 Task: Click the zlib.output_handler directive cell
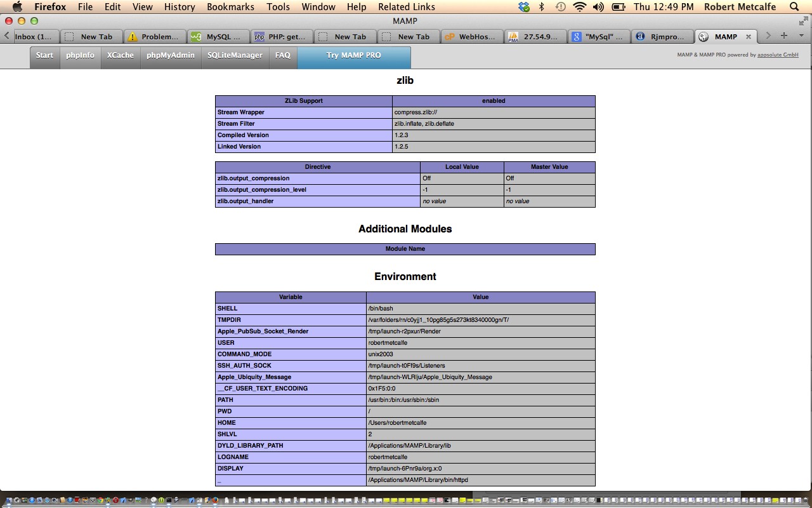coord(318,201)
